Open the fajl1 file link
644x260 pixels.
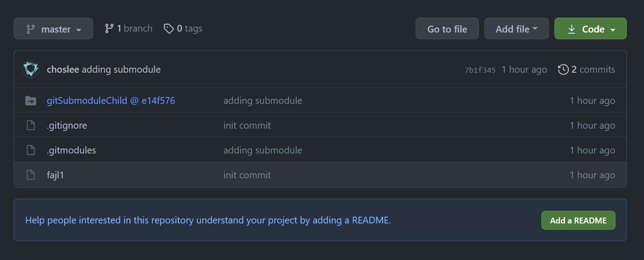(x=56, y=175)
